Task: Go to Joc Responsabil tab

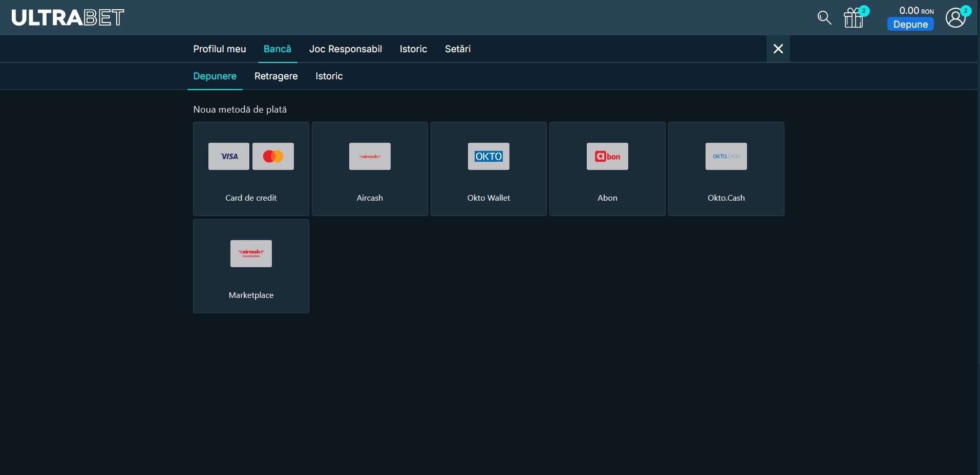Action: pos(346,49)
